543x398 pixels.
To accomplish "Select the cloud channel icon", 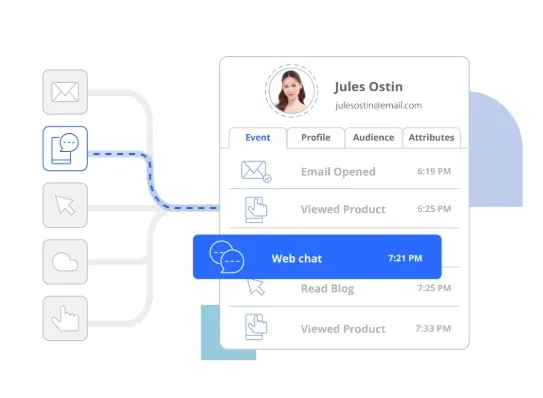I will (x=65, y=262).
